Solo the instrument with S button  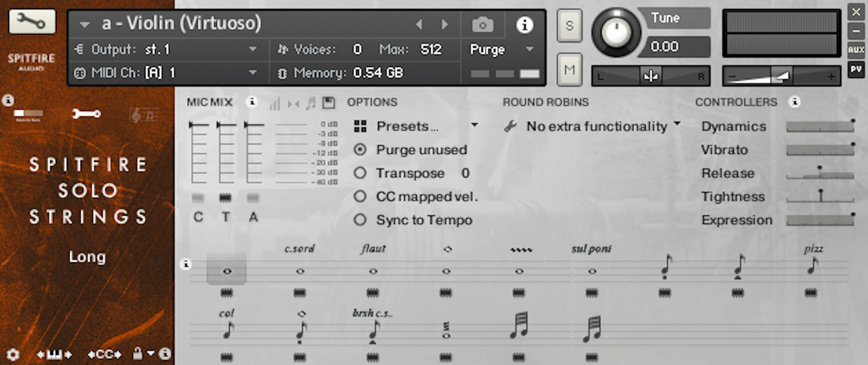click(x=569, y=26)
